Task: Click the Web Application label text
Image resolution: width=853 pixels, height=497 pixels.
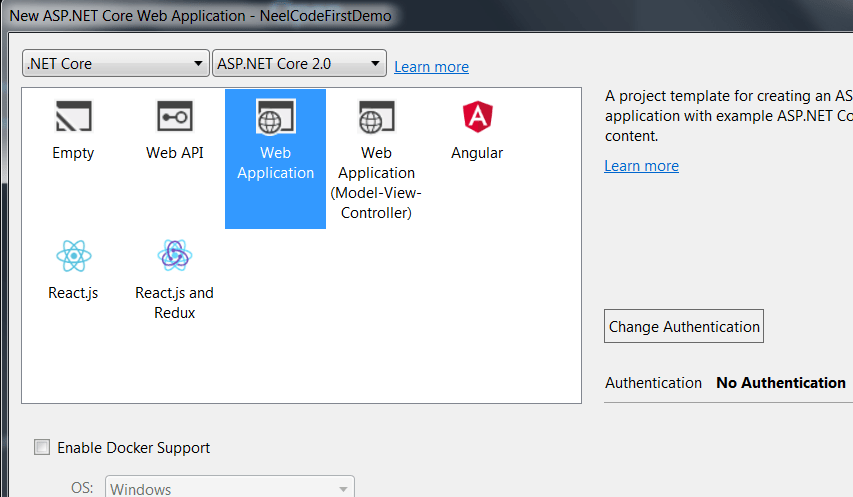Action: [275, 163]
